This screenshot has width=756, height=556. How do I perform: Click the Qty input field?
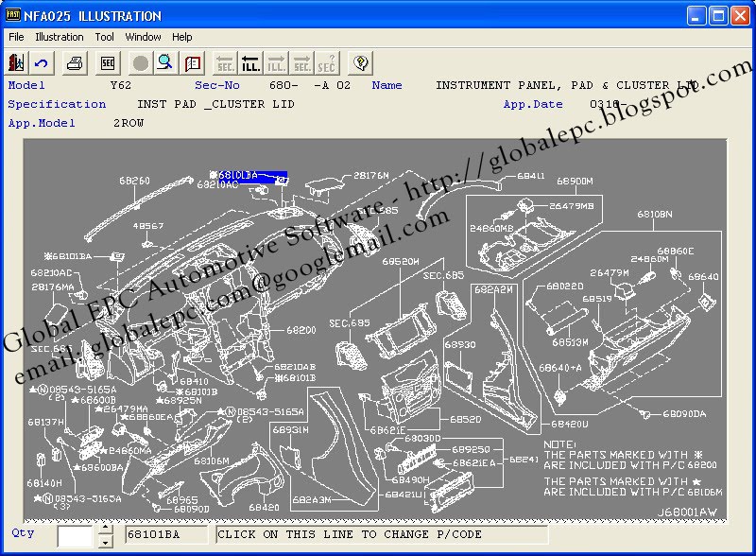click(x=76, y=536)
